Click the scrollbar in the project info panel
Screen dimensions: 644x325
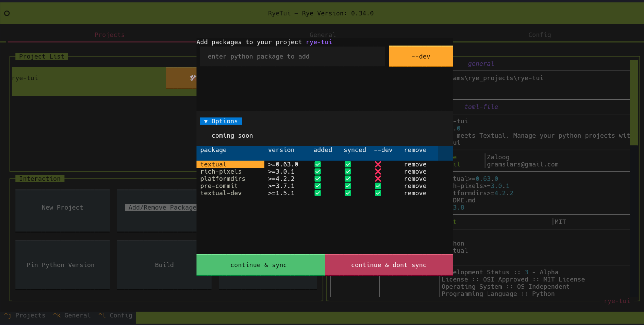point(634,103)
